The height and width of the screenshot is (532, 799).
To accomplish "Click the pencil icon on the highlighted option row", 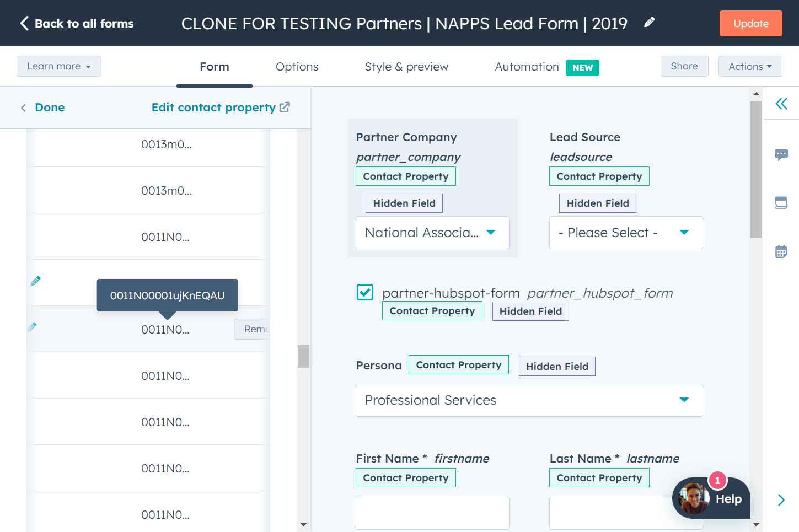I will pyautogui.click(x=32, y=327).
